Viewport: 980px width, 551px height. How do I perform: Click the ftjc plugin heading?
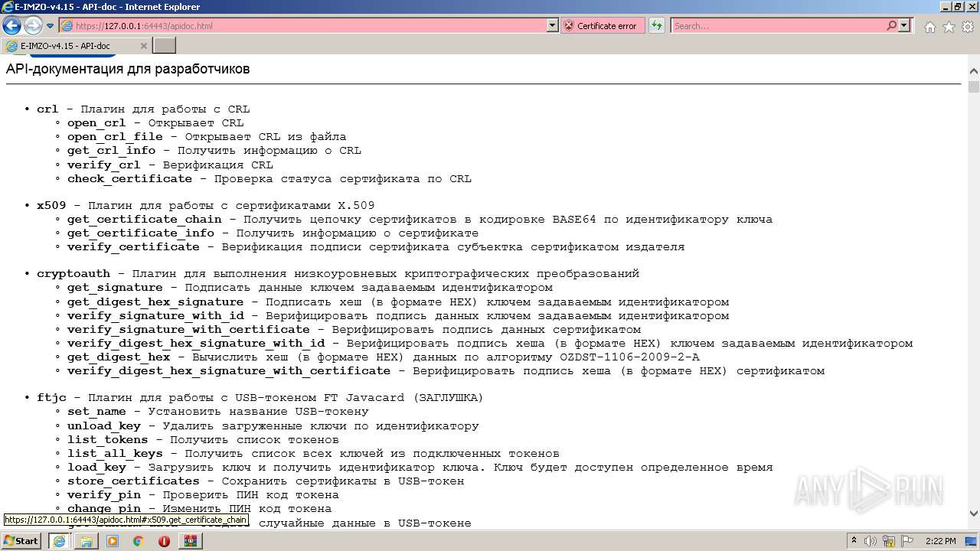pos(51,398)
